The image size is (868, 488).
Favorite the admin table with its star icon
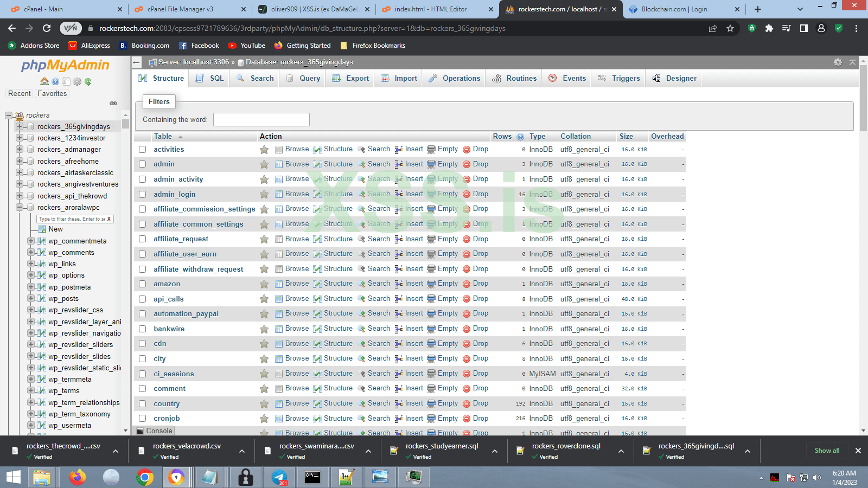264,164
